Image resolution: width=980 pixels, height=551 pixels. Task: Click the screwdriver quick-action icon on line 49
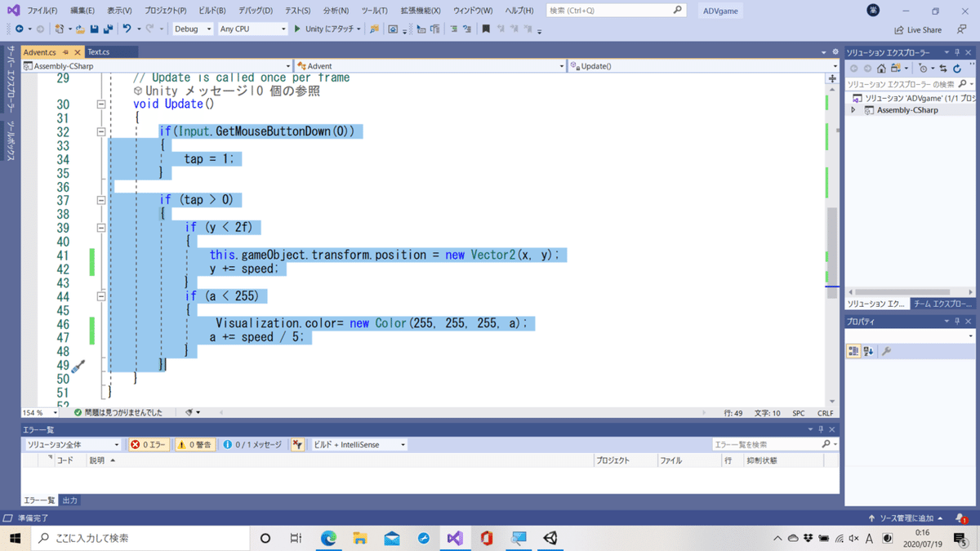[78, 367]
